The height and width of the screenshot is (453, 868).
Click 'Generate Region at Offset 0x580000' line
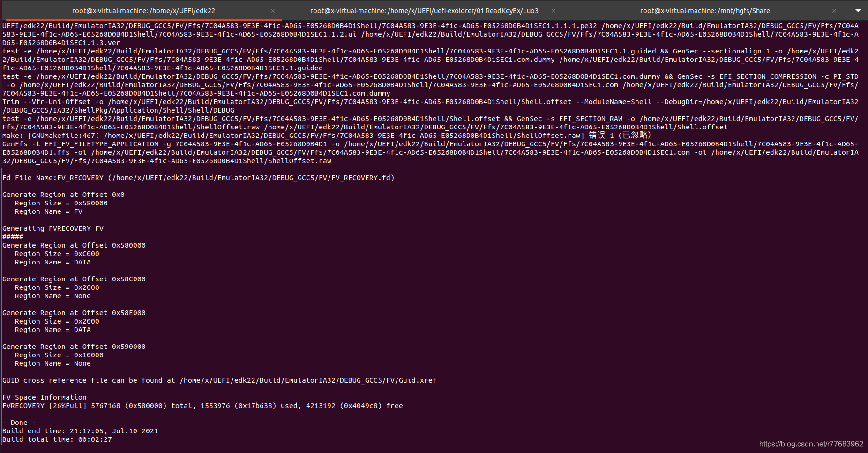point(74,245)
